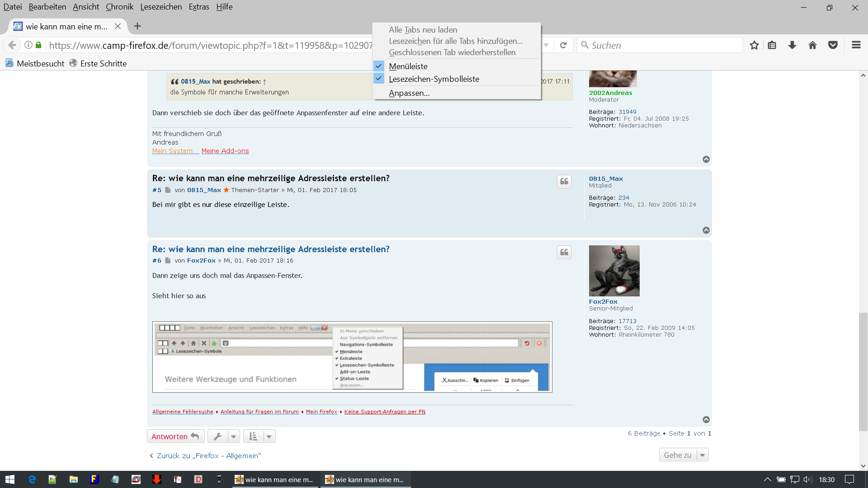
Task: Click the bookmark star icon
Action: (754, 45)
